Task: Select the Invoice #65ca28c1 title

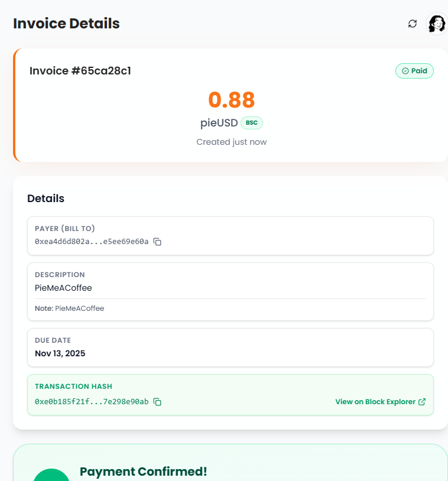Action: (x=80, y=71)
